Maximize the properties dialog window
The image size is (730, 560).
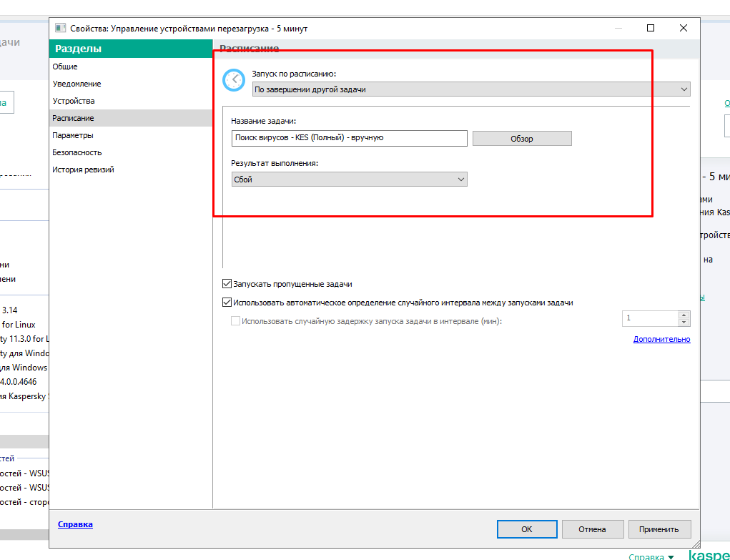tap(651, 28)
